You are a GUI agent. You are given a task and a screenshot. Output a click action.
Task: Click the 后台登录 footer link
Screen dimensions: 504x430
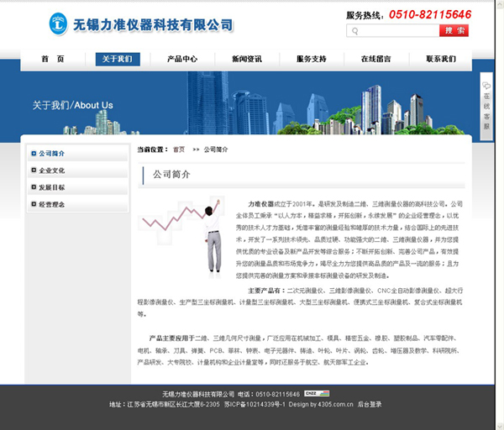[x=370, y=404]
